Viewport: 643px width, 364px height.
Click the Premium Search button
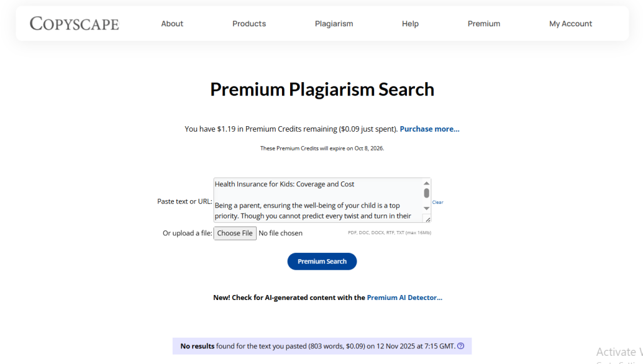(x=322, y=262)
